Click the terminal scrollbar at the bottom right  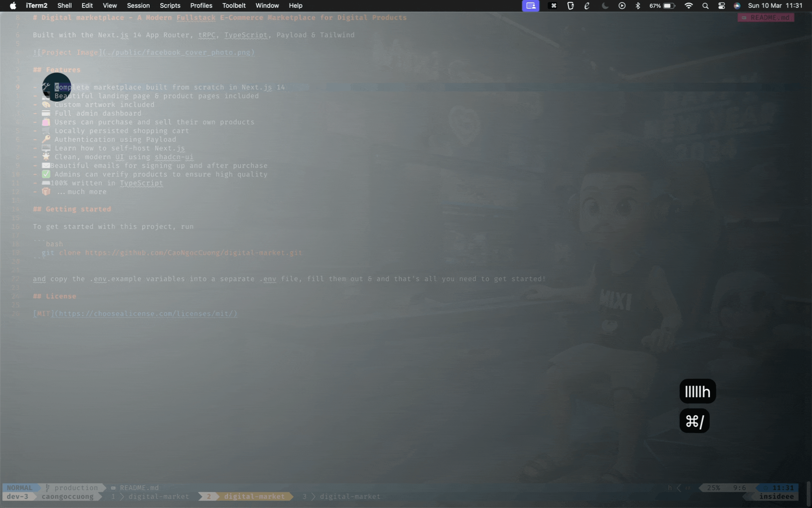pyautogui.click(x=808, y=493)
